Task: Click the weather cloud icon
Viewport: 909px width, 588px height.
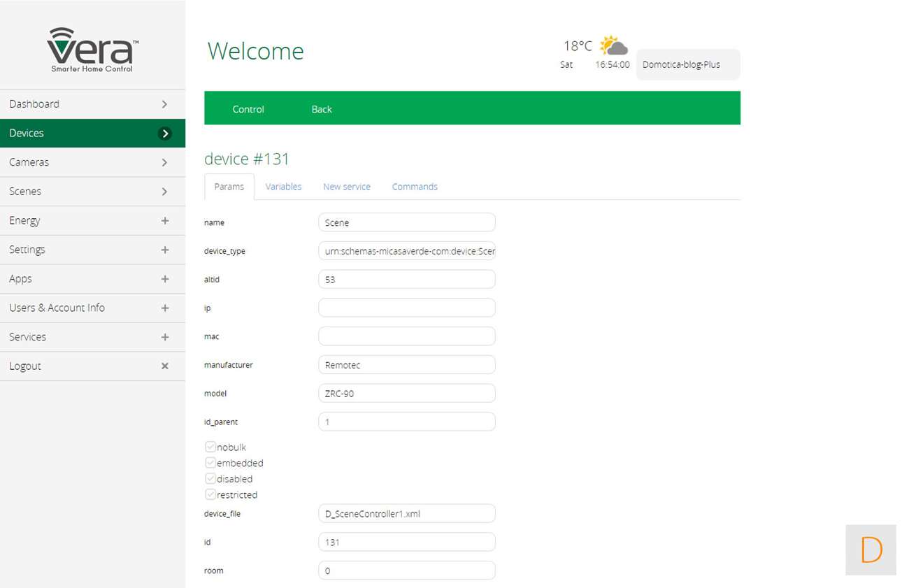Action: [613, 46]
